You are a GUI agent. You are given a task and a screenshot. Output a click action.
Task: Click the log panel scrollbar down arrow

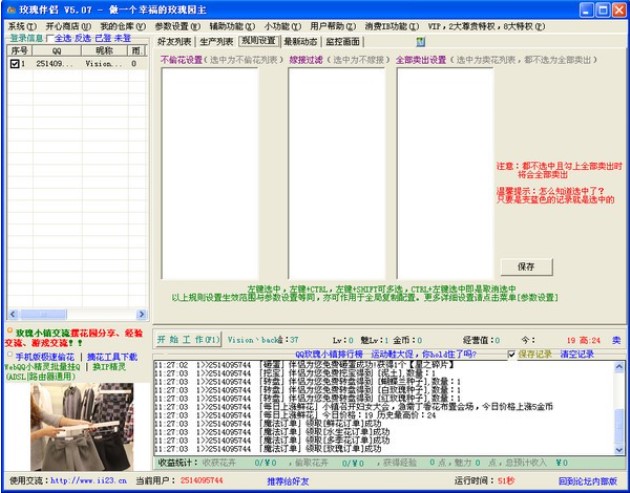coord(621,450)
